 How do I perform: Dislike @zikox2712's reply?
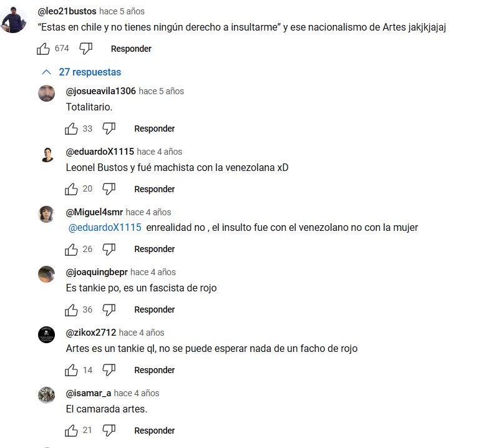click(109, 370)
